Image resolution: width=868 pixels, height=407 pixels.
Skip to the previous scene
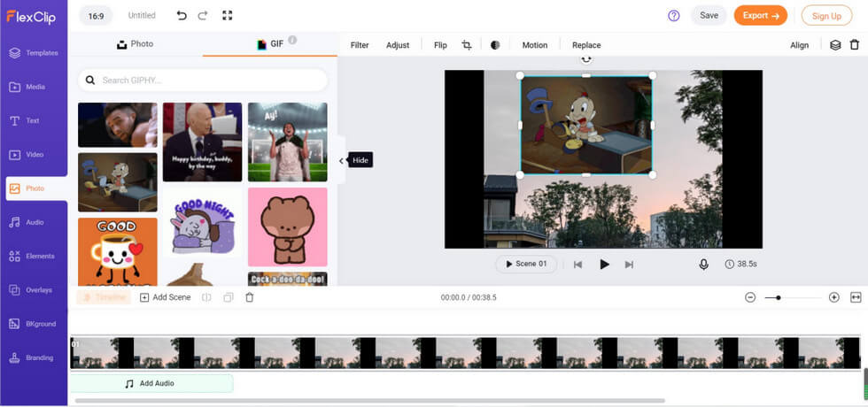coord(577,265)
